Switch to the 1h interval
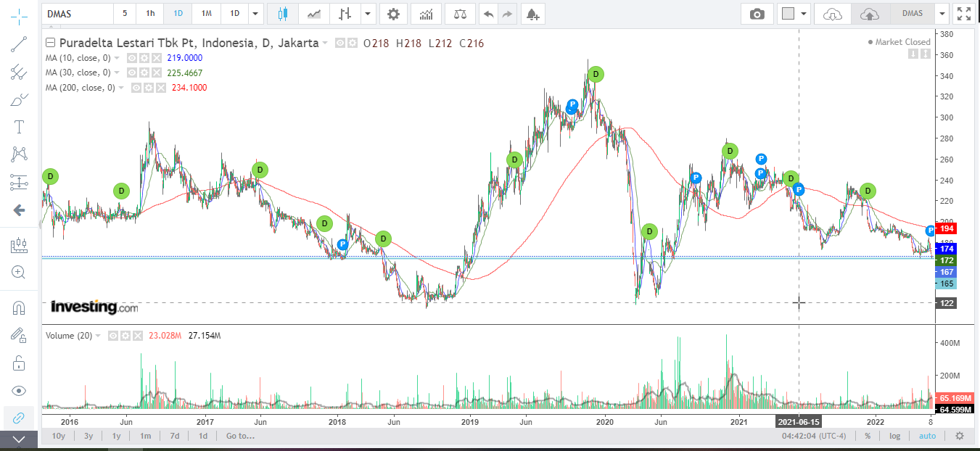 click(149, 13)
